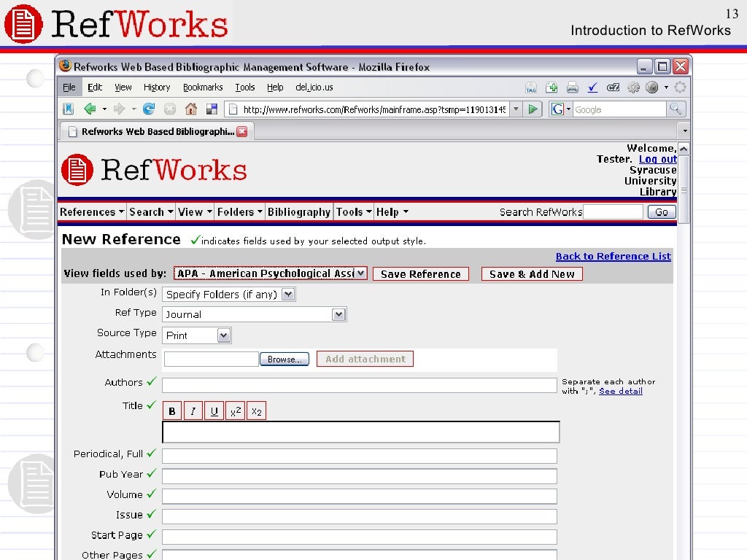Click the printer icon in the toolbar

(x=572, y=87)
